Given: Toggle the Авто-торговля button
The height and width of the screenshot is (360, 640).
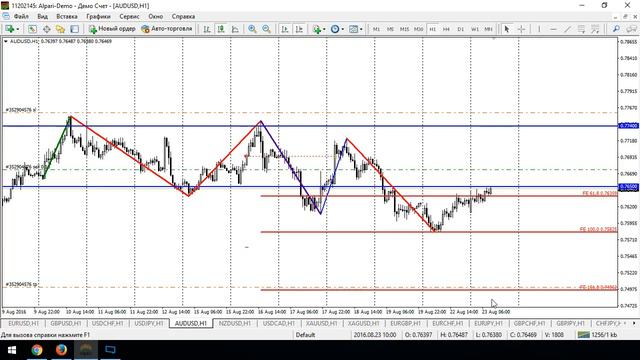Looking at the screenshot, I should coord(167,29).
